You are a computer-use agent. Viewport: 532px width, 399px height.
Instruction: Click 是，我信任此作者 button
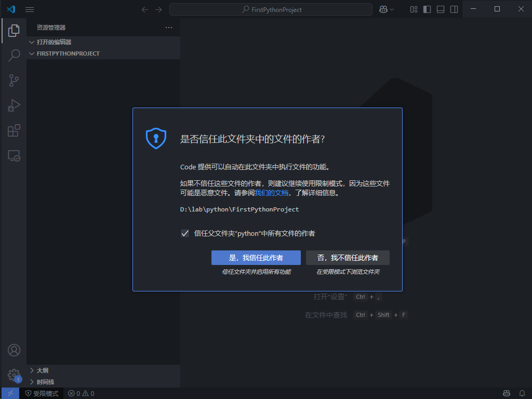[x=256, y=257]
